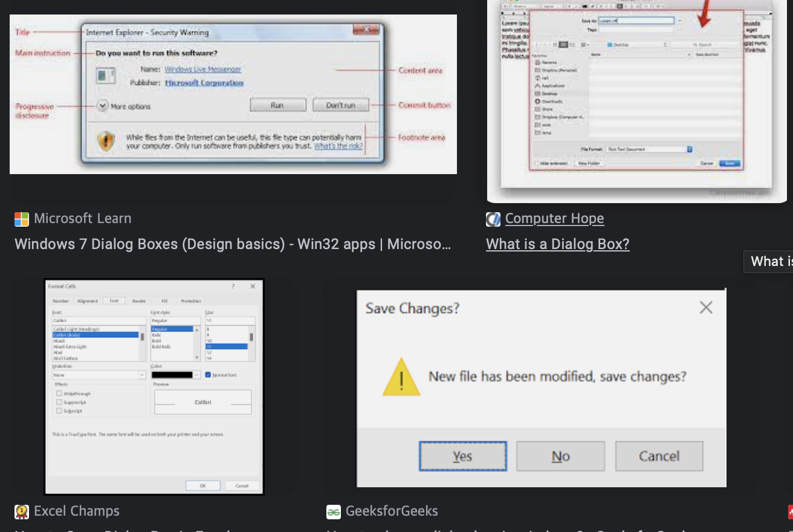Check Strikethrough box in Format Cells image
The height and width of the screenshot is (532, 793).
click(59, 394)
